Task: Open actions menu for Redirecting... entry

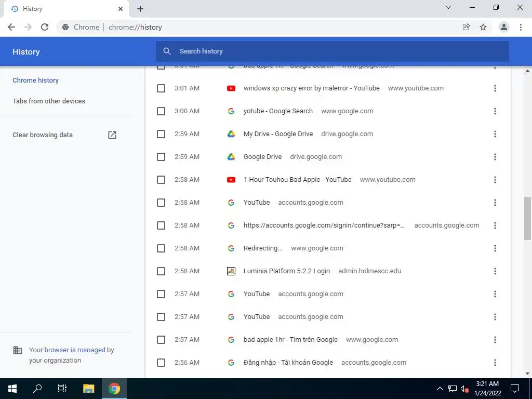Action: point(495,248)
